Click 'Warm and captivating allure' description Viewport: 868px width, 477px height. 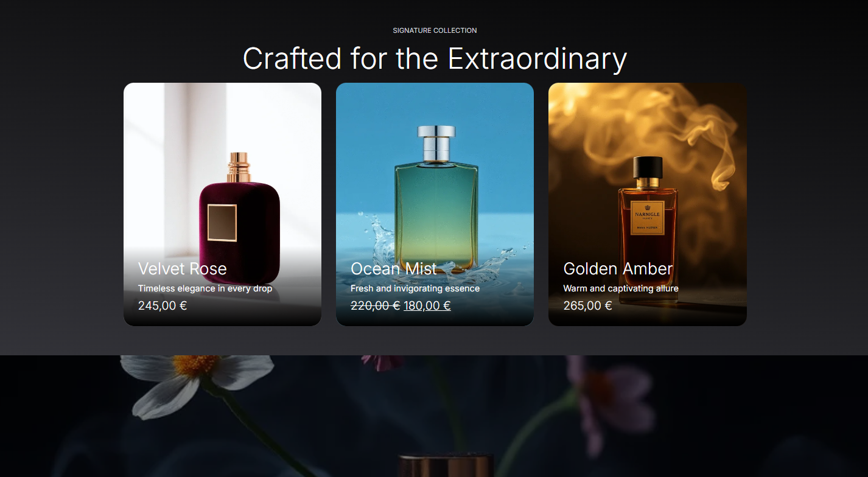click(x=621, y=288)
